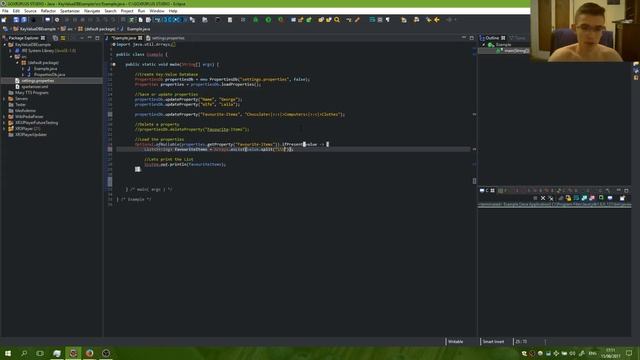Minimize the Package Explorer panel
This screenshot has height=360, width=640.
(x=90, y=38)
